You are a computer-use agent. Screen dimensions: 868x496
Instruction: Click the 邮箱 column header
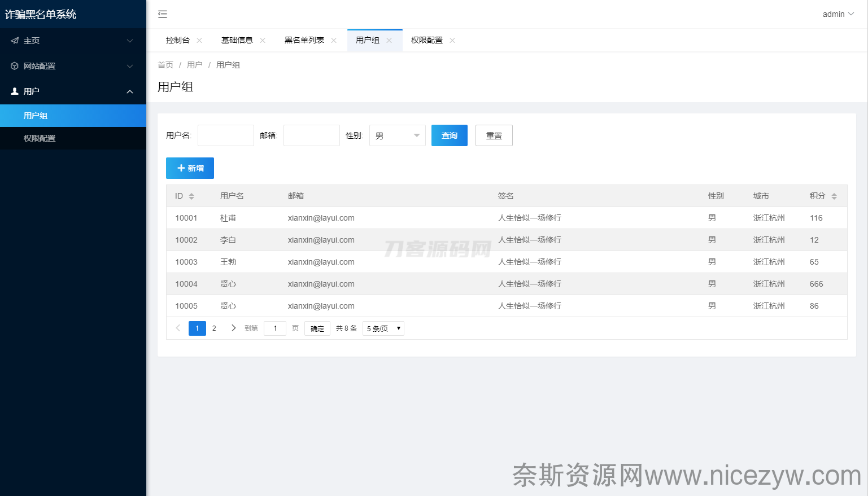[x=296, y=196]
